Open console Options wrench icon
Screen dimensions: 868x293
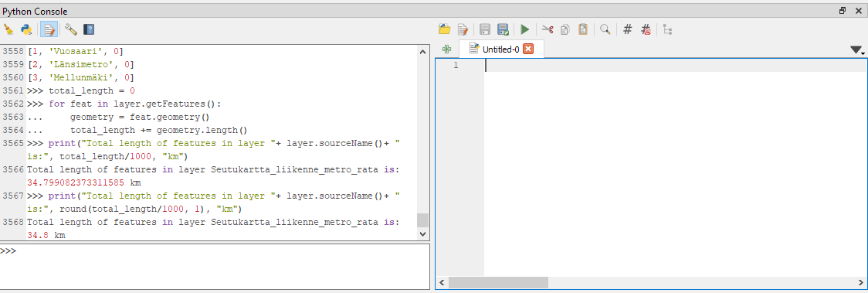71,30
